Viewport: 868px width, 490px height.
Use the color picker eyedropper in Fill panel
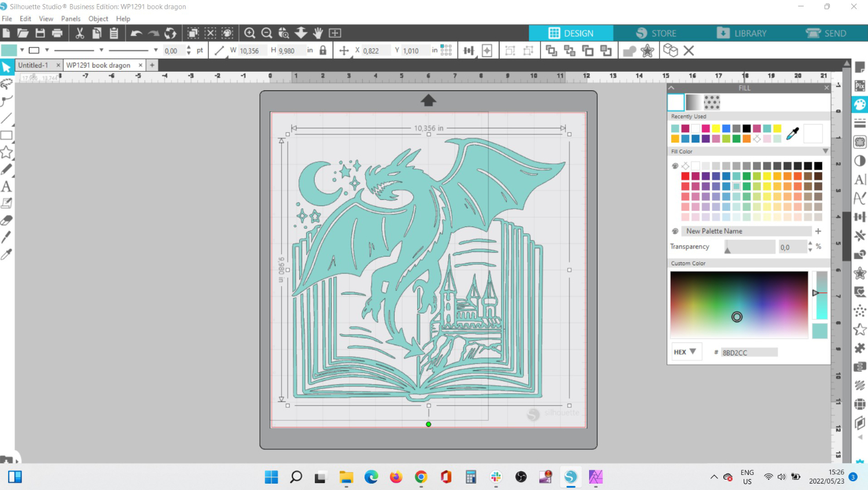pyautogui.click(x=793, y=133)
